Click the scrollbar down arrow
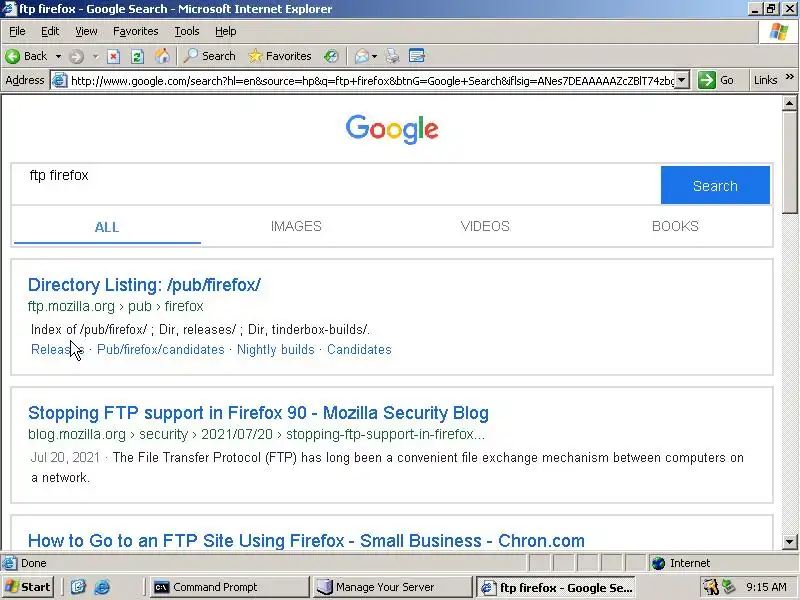Viewport: 800px width, 600px height. point(789,541)
